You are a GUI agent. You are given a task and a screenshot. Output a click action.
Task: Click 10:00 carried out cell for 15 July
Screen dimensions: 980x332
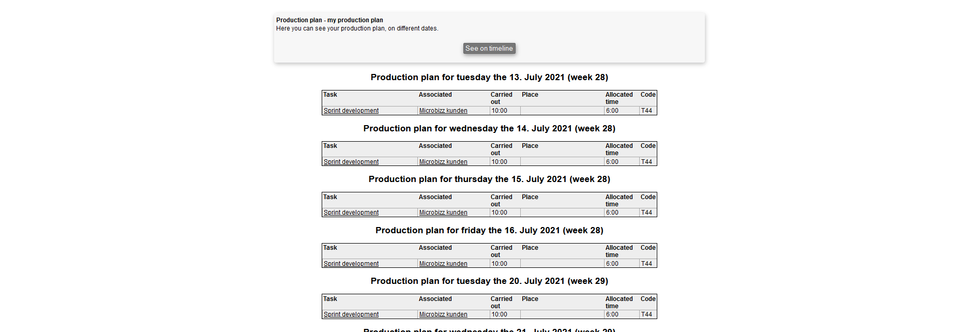[499, 213]
